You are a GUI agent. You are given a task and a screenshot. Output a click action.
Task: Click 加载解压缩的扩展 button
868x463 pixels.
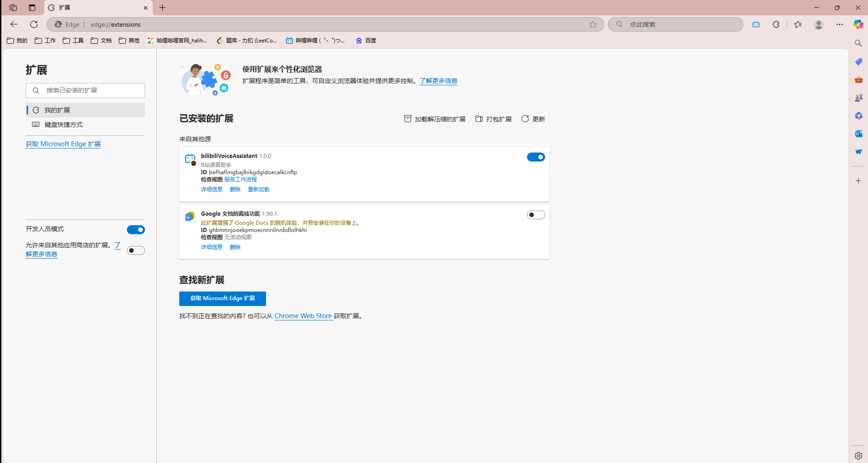[x=434, y=119]
